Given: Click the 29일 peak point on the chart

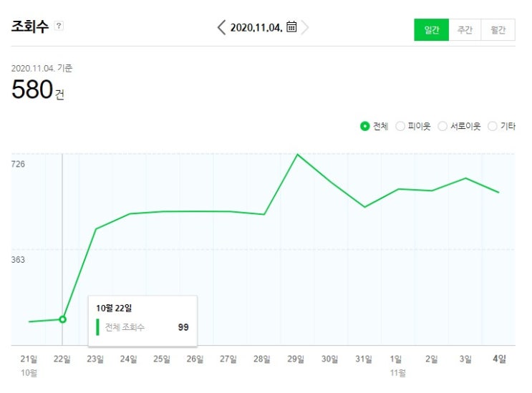Looking at the screenshot, I should (x=298, y=155).
